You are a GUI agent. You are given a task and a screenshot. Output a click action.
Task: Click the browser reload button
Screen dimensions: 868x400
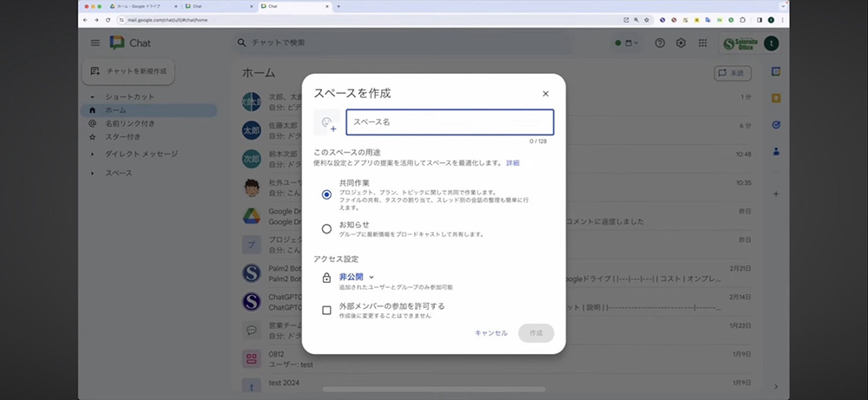coord(108,19)
